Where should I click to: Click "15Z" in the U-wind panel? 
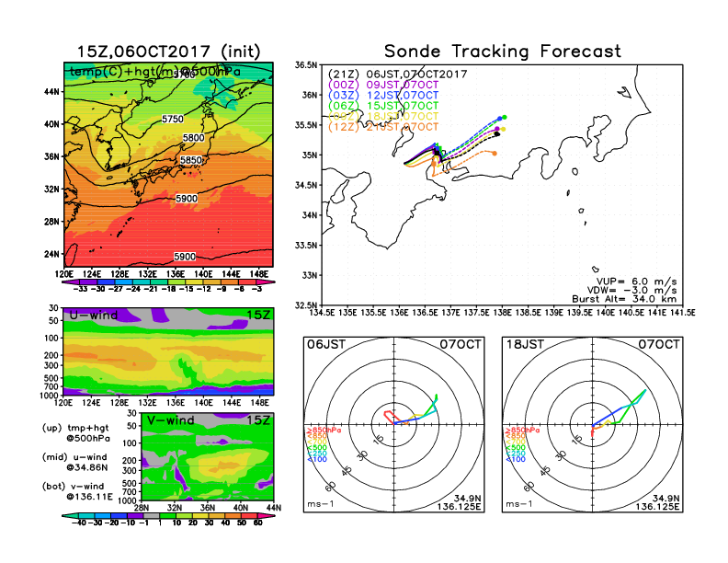[258, 315]
